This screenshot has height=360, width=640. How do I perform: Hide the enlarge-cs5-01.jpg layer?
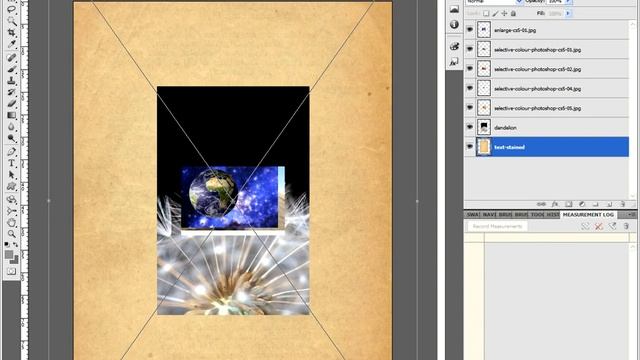click(470, 30)
